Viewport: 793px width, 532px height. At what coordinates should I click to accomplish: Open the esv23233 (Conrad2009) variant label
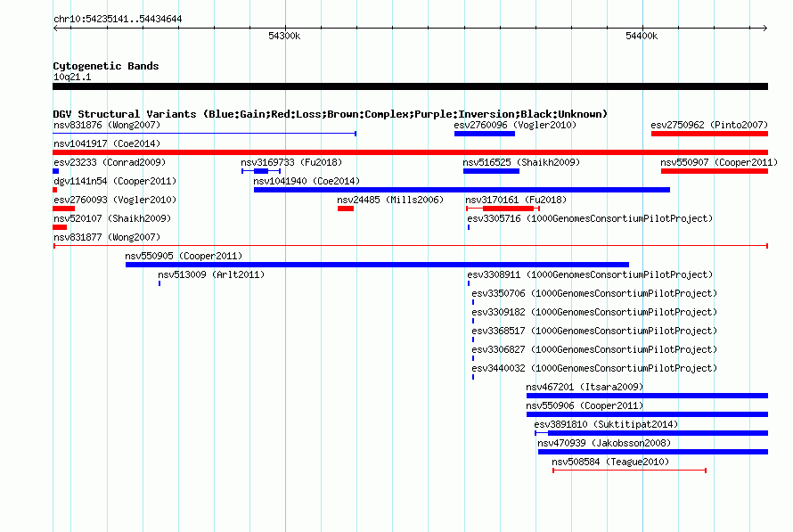[x=110, y=162]
